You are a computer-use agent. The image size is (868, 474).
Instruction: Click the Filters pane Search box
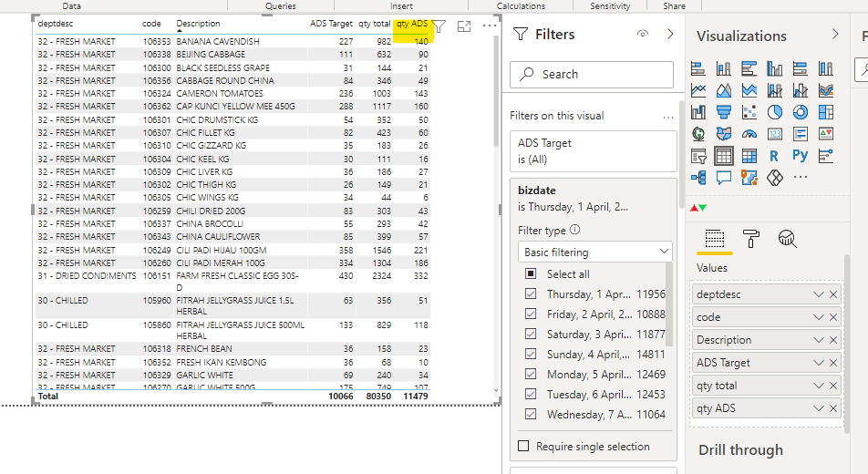(x=592, y=74)
